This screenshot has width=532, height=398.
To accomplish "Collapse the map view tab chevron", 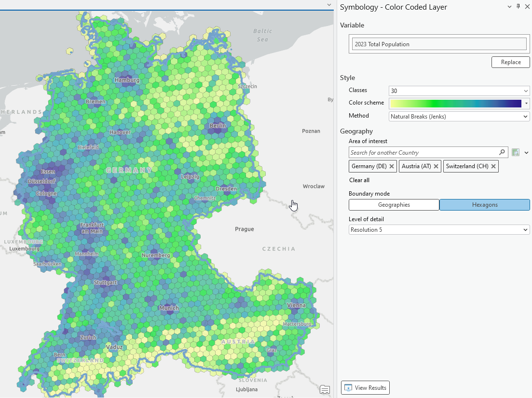I will (329, 5).
